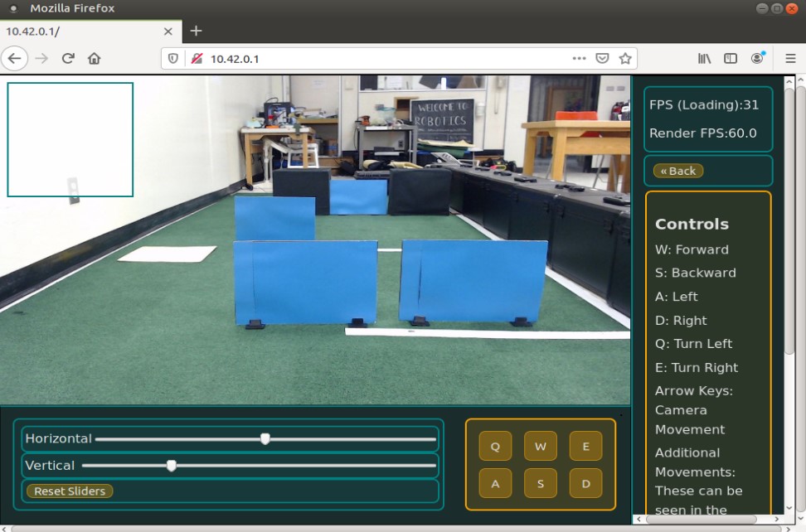Toggle the sidebar view icon

pos(731,59)
